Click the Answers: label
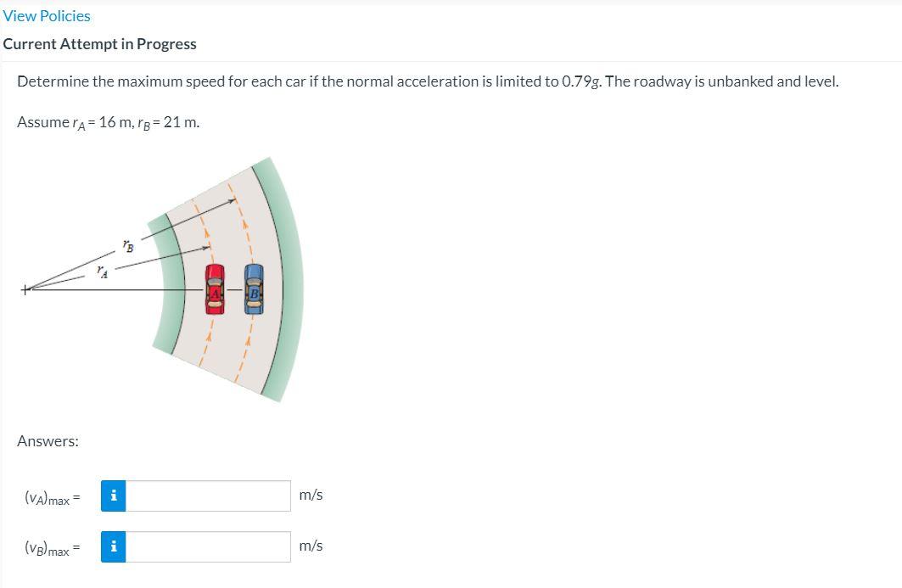This screenshot has width=902, height=588. point(48,441)
